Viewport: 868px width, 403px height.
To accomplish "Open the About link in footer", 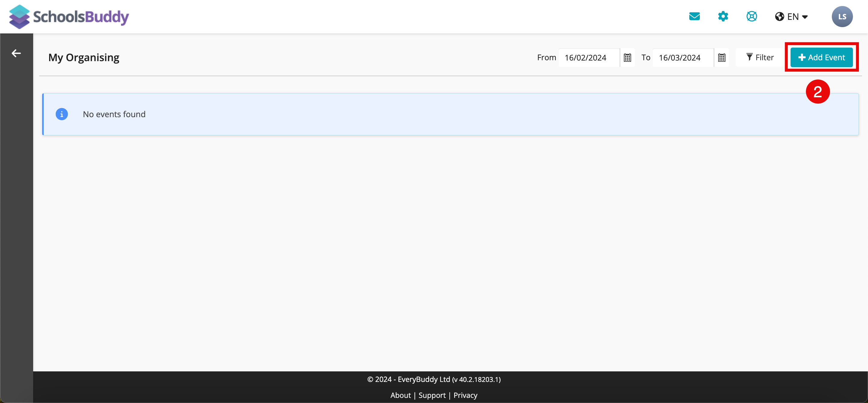I will click(400, 395).
